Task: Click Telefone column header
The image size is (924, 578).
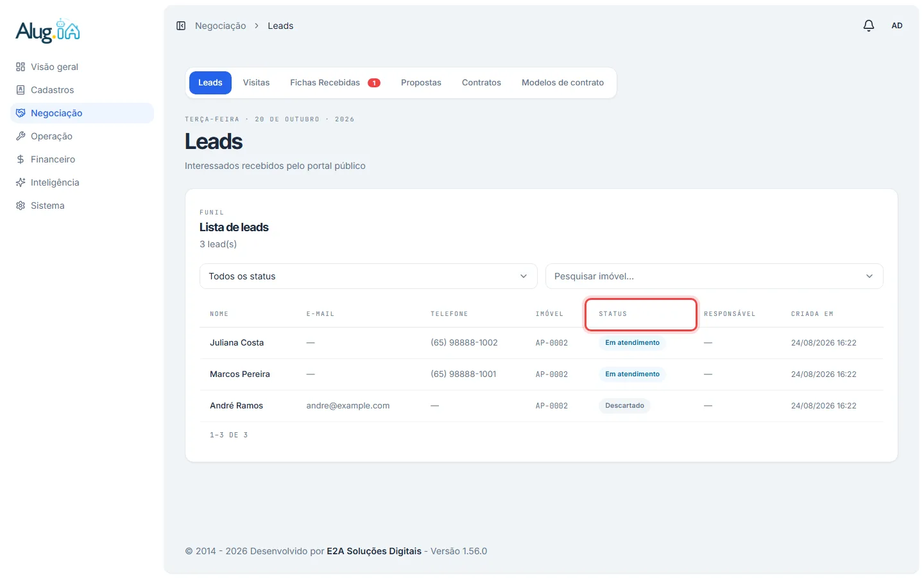Action: pyautogui.click(x=449, y=314)
